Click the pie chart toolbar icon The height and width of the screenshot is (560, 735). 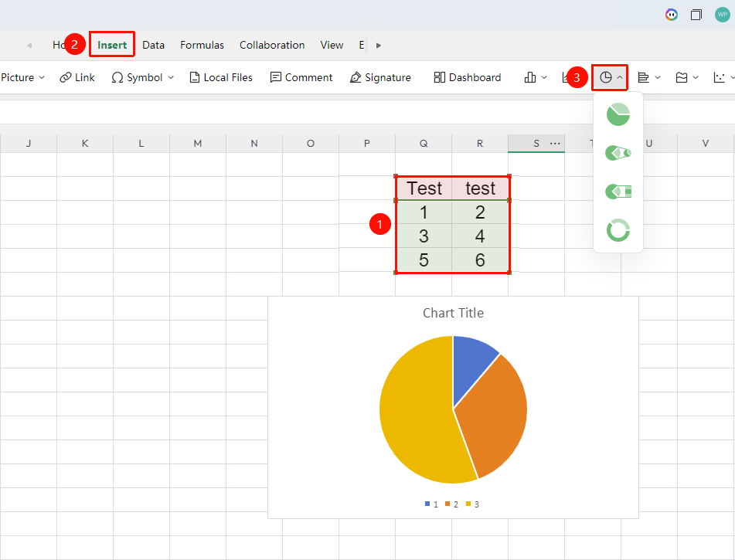coord(606,77)
